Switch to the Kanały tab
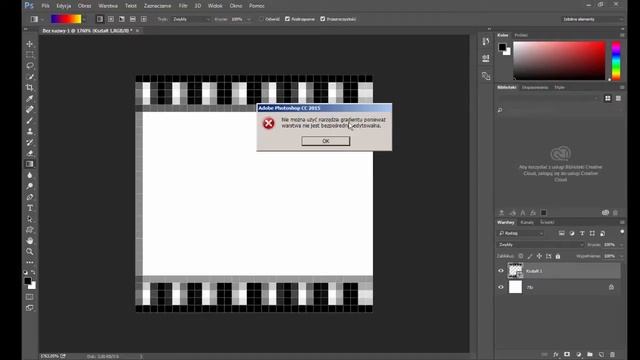This screenshot has width=640, height=360. (x=527, y=222)
